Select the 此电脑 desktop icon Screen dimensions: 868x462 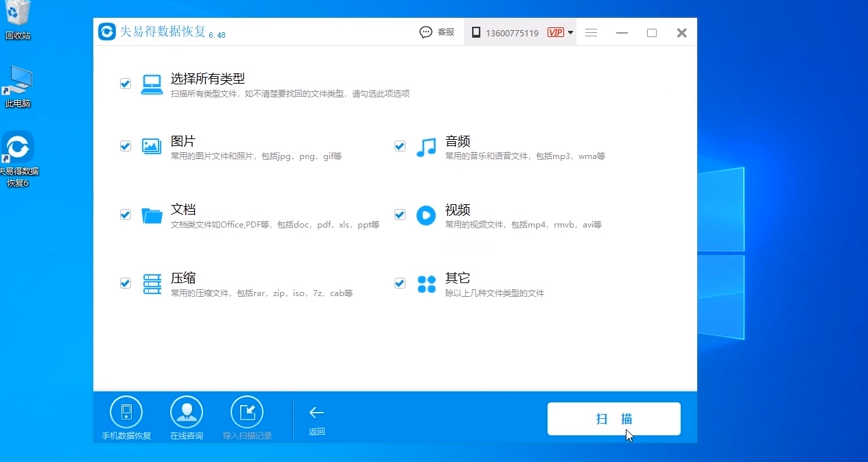point(18,87)
